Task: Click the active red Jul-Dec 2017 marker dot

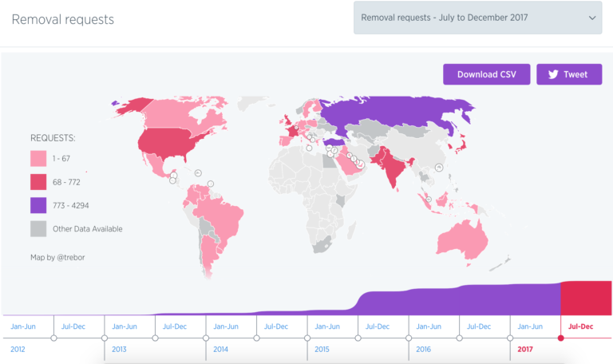Action: (560, 338)
